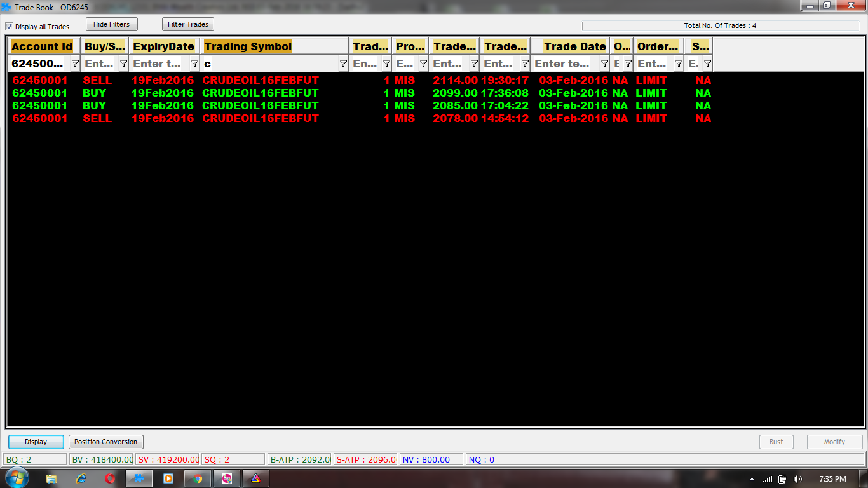Screen dimensions: 868x488
Task: Click the ExpiryDate column filter funnel icon
Action: tap(194, 64)
